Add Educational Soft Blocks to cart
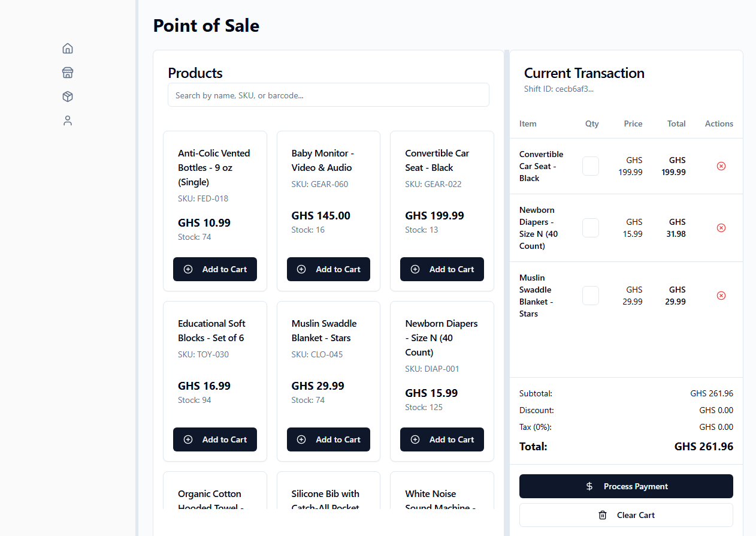 coord(214,439)
